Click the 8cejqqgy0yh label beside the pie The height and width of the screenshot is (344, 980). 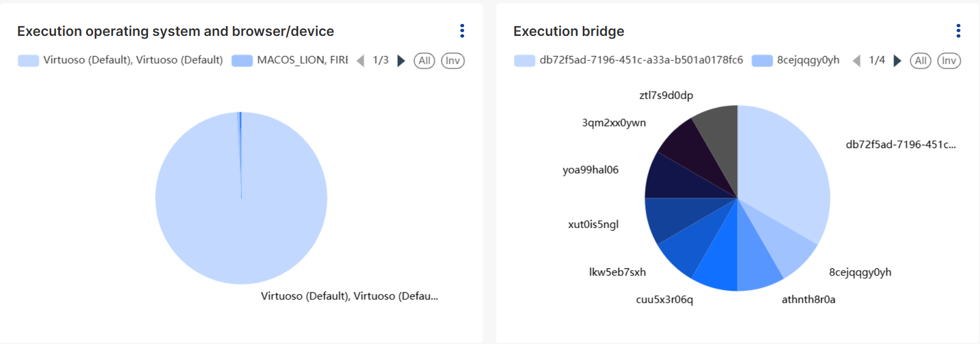pos(860,272)
